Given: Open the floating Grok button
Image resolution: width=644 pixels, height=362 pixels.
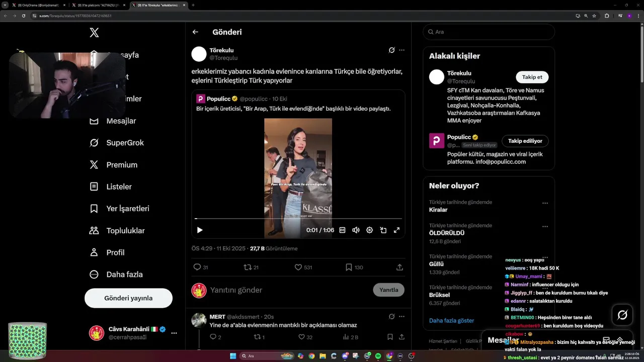Looking at the screenshot, I should pyautogui.click(x=622, y=315).
